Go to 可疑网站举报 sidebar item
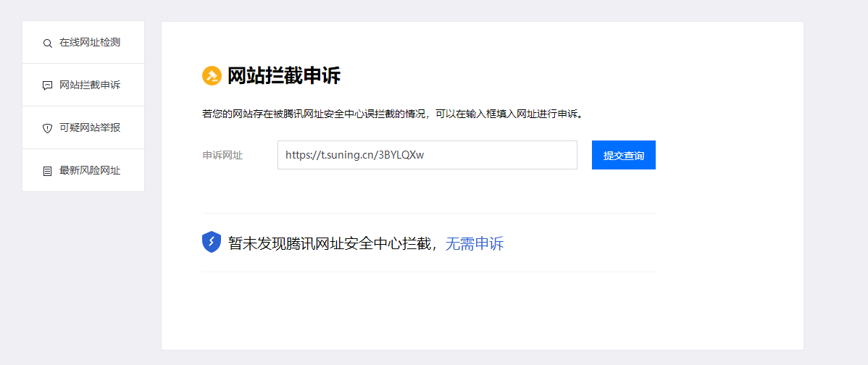The width and height of the screenshot is (868, 365). click(x=83, y=127)
